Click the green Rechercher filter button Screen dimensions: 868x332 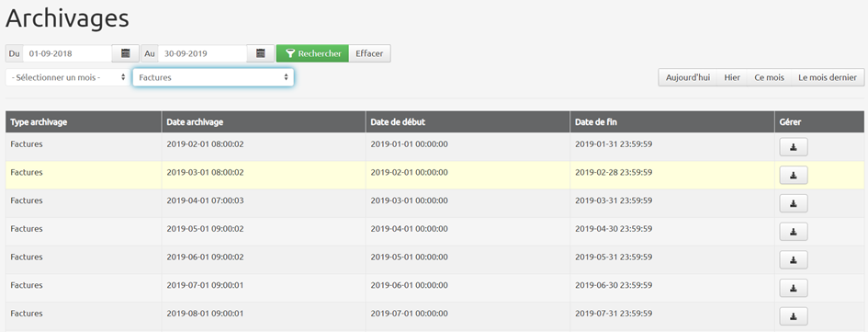coord(313,53)
